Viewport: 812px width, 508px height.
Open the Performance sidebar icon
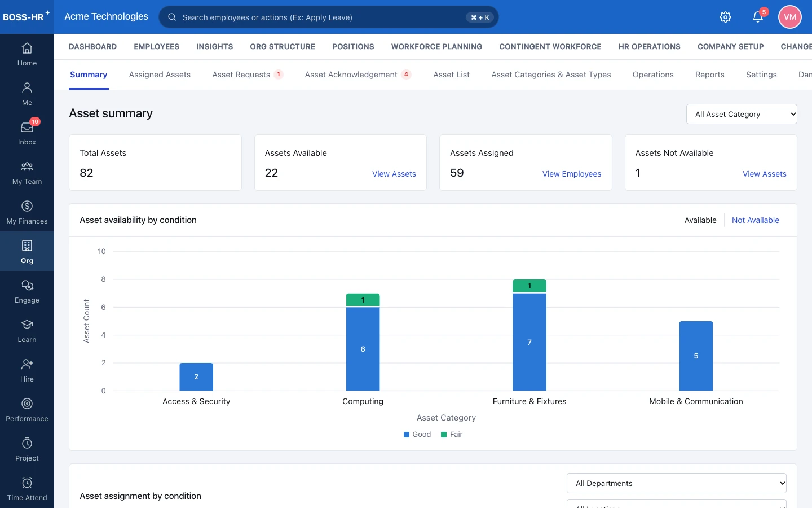click(27, 410)
